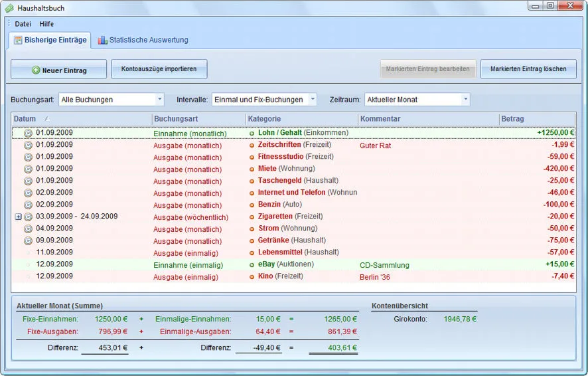Click the green plus icon on Neuer Eintrag

point(36,70)
